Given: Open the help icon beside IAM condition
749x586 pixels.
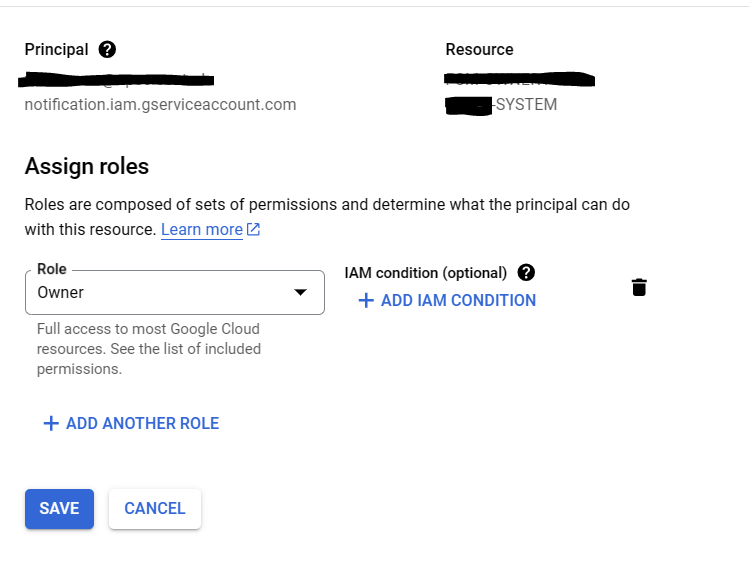Looking at the screenshot, I should (526, 273).
